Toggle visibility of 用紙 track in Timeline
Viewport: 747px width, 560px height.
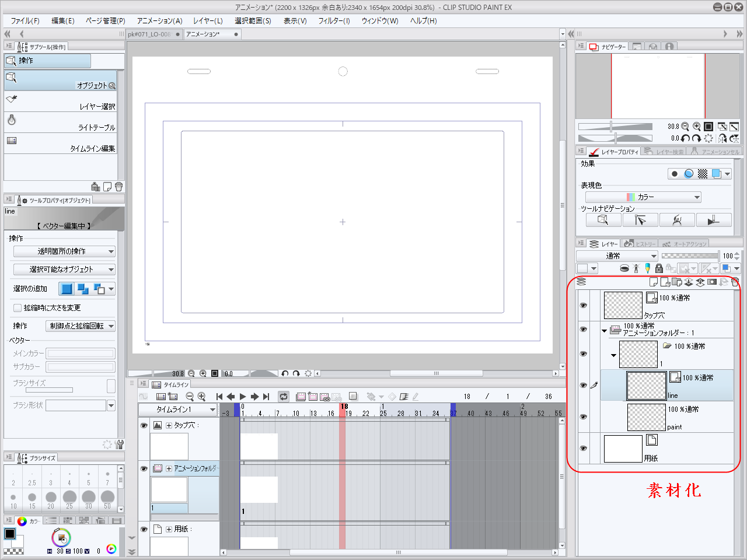tap(144, 529)
